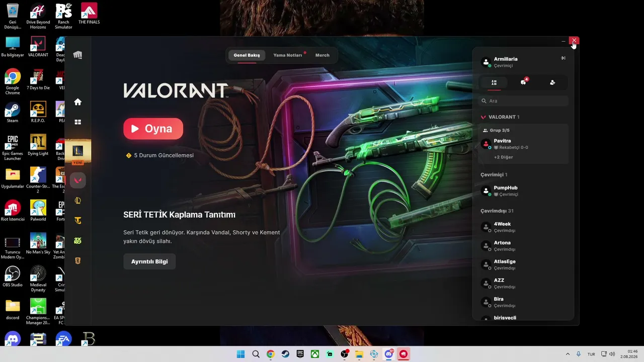Select online friend PumpHub
This screenshot has height=362, width=644.
[x=523, y=191]
